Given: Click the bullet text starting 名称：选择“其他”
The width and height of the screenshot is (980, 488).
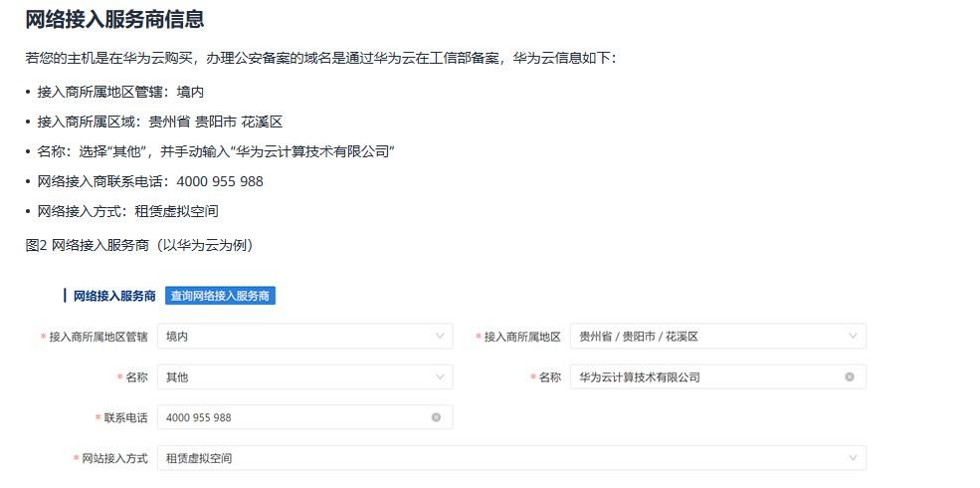Looking at the screenshot, I should 216,151.
